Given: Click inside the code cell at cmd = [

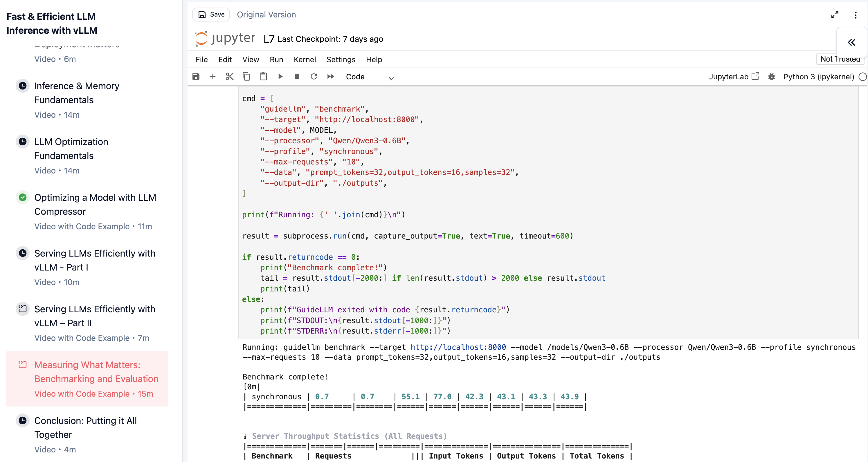Looking at the screenshot, I should (x=258, y=99).
